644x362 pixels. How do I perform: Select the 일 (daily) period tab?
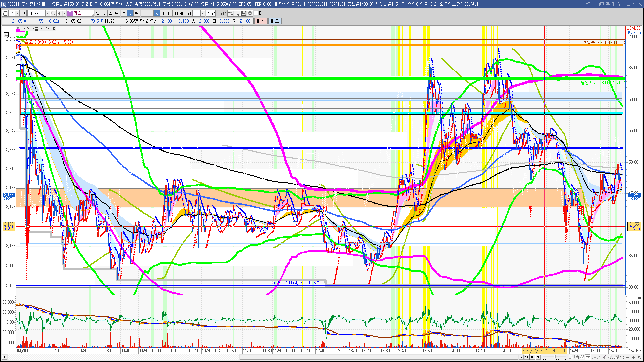pyautogui.click(x=98, y=13)
